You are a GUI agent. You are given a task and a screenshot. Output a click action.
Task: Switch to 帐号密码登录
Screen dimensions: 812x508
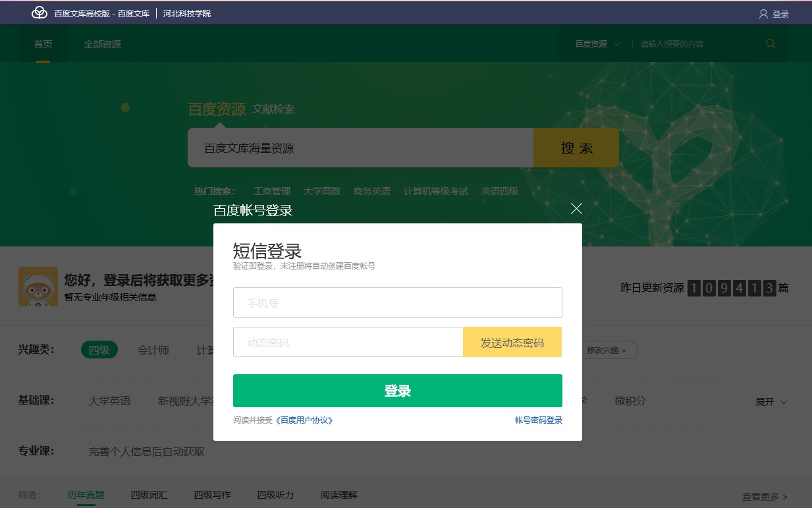pos(539,420)
